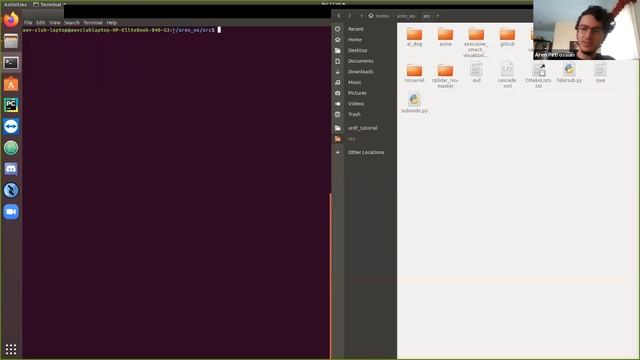
Task: Select the cascade.xml file
Action: pyautogui.click(x=507, y=75)
